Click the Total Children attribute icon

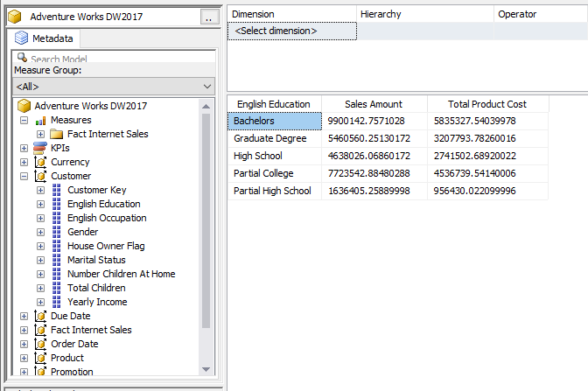[56, 288]
